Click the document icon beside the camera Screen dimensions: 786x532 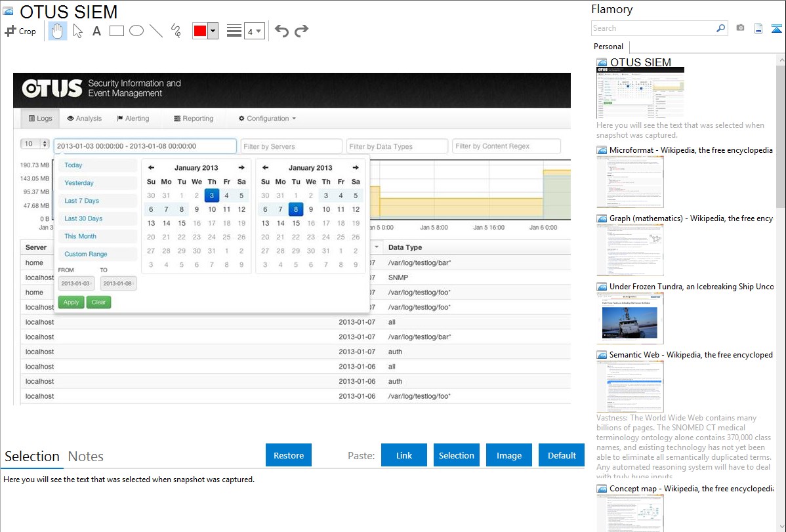[758, 28]
